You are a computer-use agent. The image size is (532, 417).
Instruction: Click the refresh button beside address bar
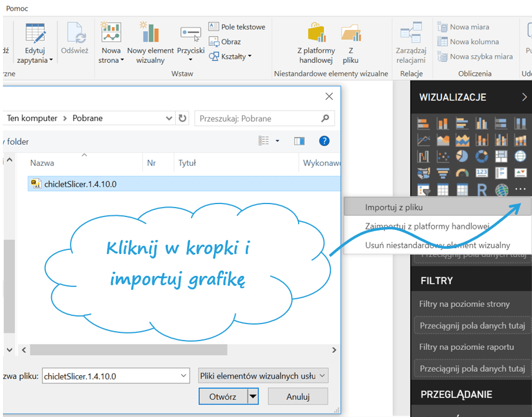[183, 118]
